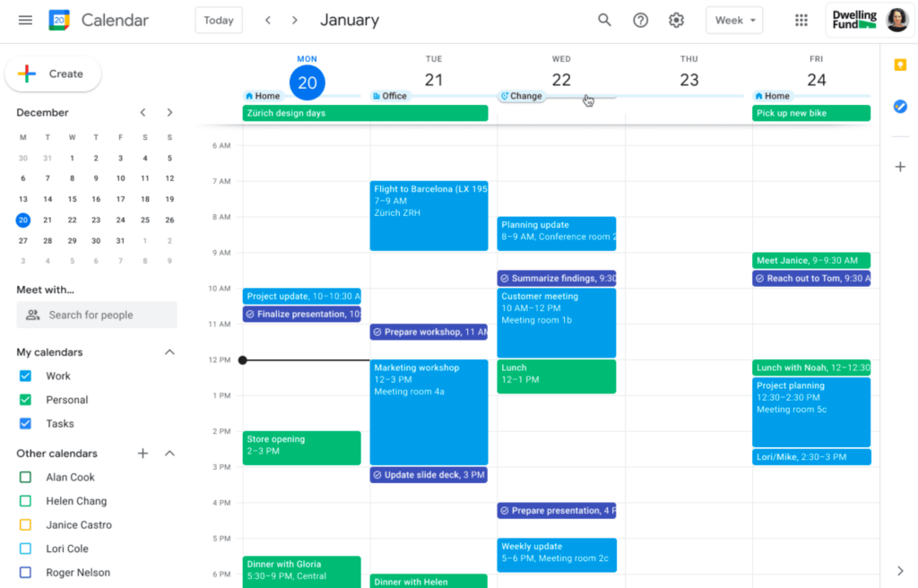This screenshot has height=588, width=918.
Task: Go to next month in mini calendar
Action: point(169,112)
